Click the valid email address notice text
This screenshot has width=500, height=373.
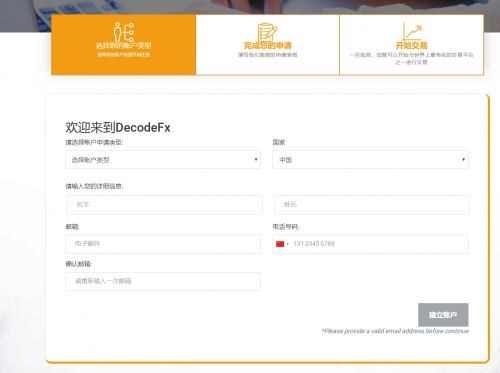395,331
